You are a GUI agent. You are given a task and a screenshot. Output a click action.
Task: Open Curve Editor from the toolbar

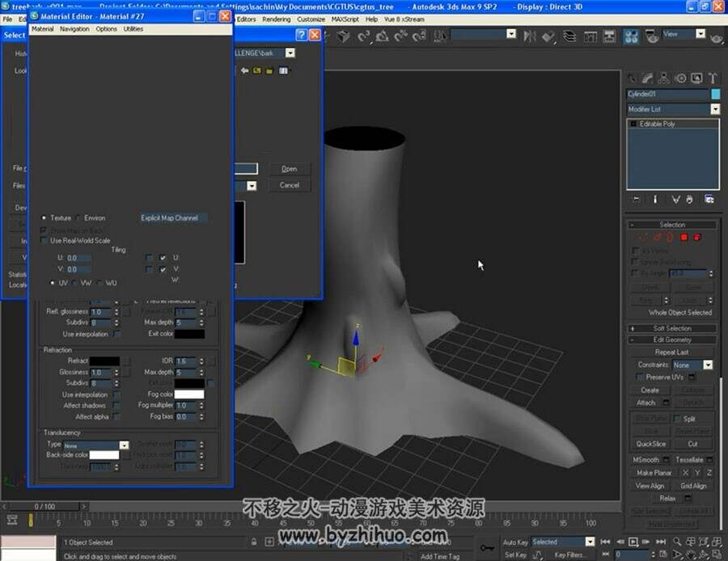coord(590,36)
